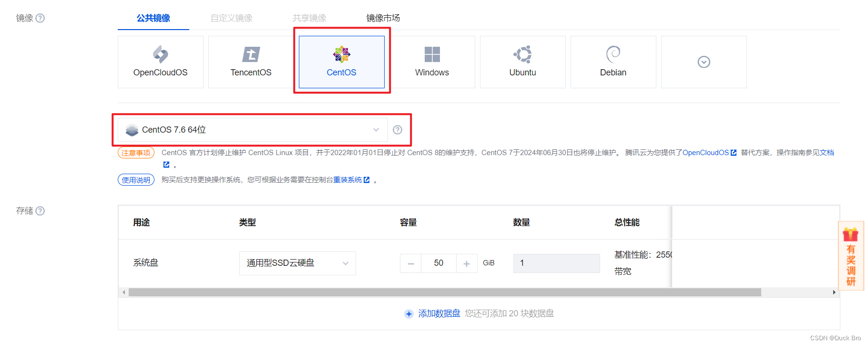Viewport: 868px width, 345px height.
Task: Click the scrollbar left arrow
Action: tap(124, 293)
